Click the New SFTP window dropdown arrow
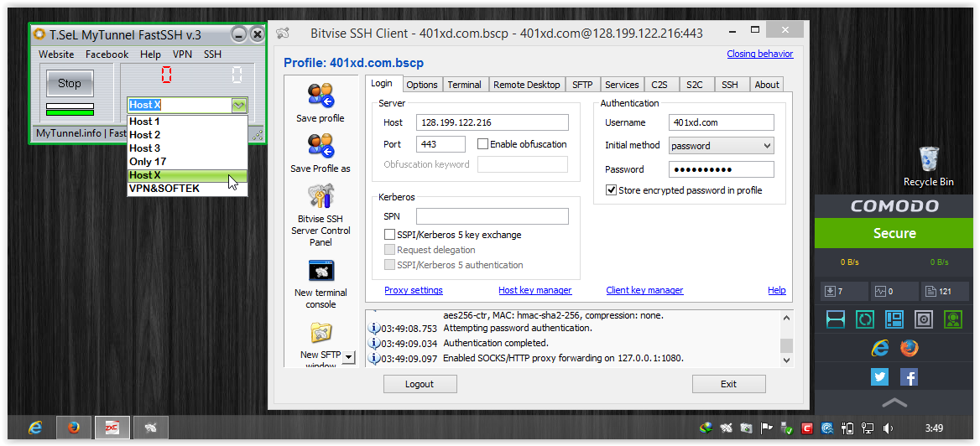 [349, 357]
